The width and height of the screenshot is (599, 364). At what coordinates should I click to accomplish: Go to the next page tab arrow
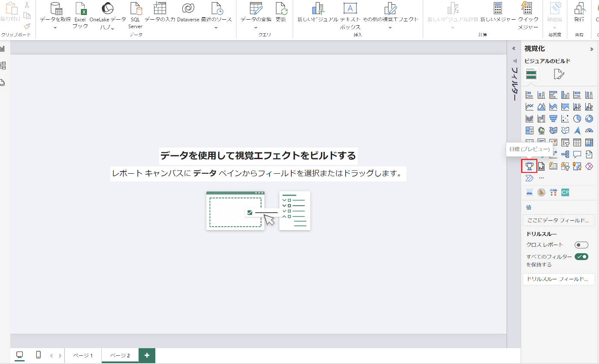[x=60, y=355]
